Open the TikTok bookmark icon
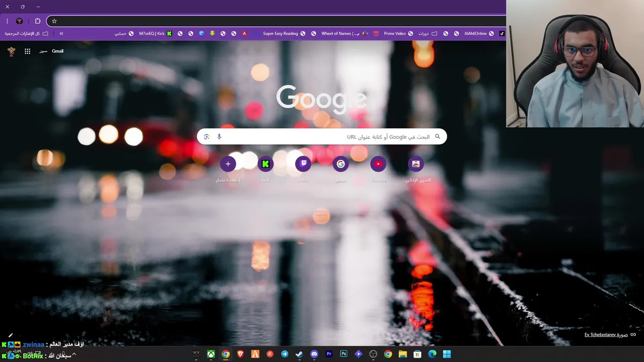This screenshot has width=644, height=362. coord(502,34)
